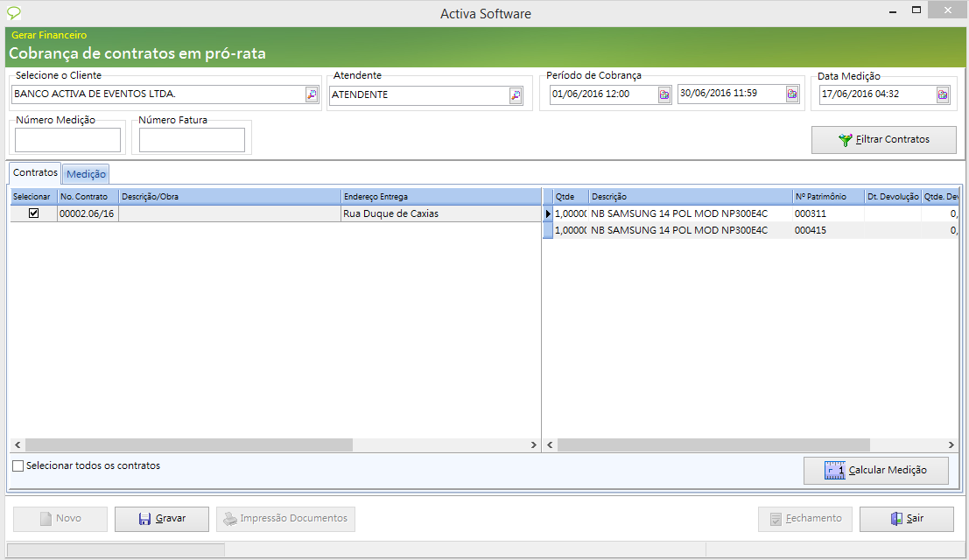Image resolution: width=969 pixels, height=560 pixels.
Task: Focus the Número Fatura input field
Action: 192,140
